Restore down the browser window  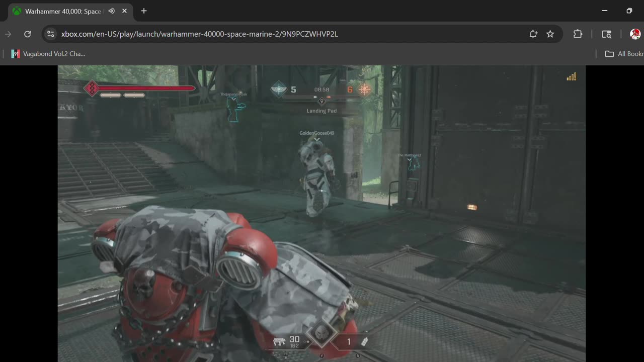pyautogui.click(x=629, y=11)
